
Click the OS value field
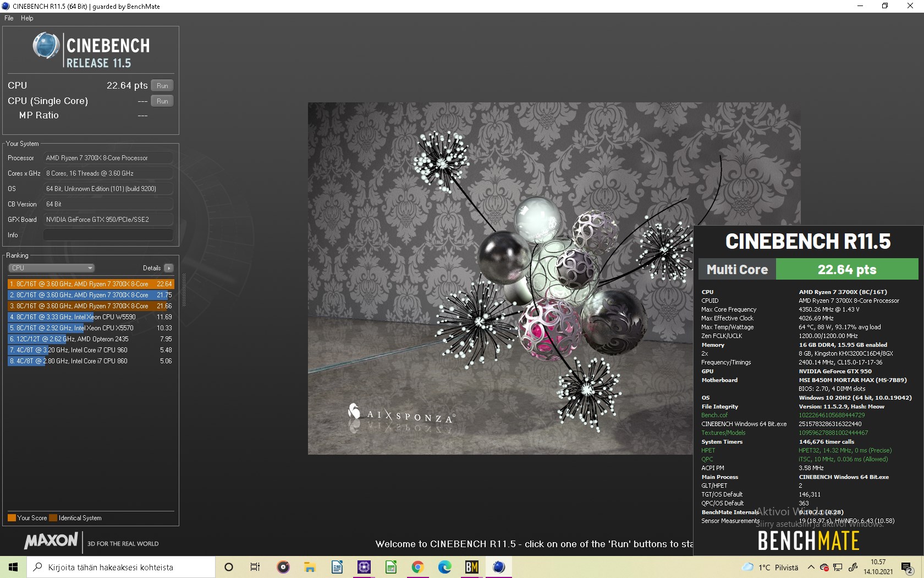(108, 189)
